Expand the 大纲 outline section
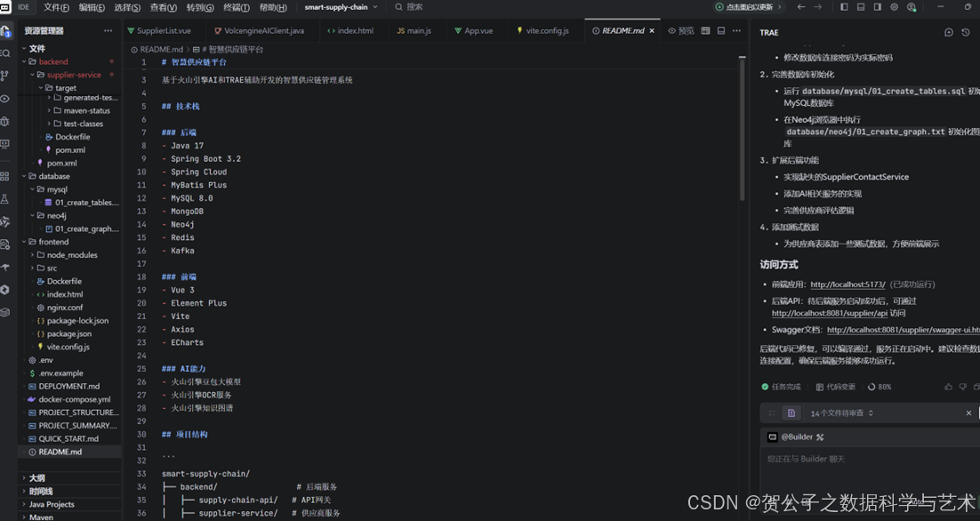The width and height of the screenshot is (980, 521). pyautogui.click(x=33, y=478)
